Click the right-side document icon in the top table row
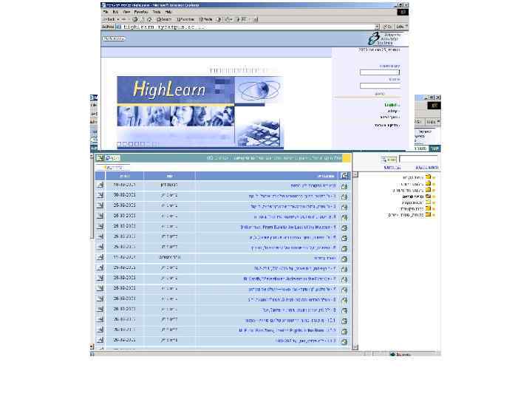532x399 pixels. pos(344,186)
